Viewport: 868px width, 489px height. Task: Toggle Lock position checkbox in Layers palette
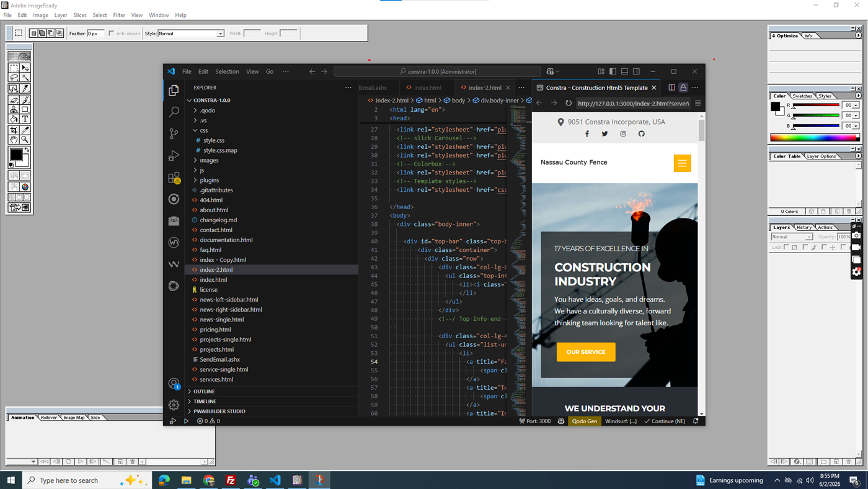pos(824,247)
